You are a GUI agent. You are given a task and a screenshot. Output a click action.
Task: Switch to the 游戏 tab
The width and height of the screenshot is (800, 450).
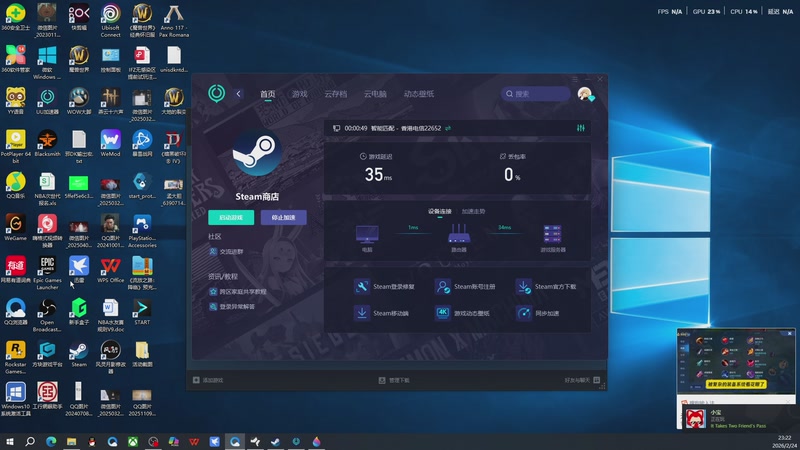click(299, 94)
